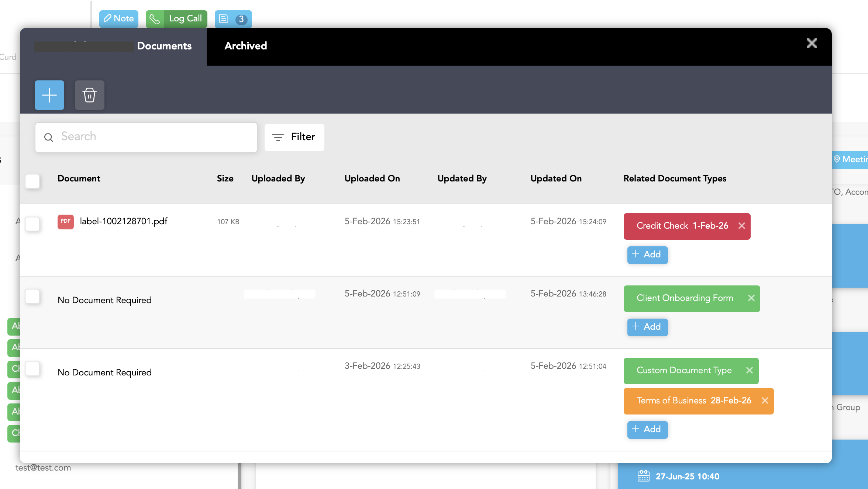
Task: Click the Log Call phone icon
Action: coord(155,19)
